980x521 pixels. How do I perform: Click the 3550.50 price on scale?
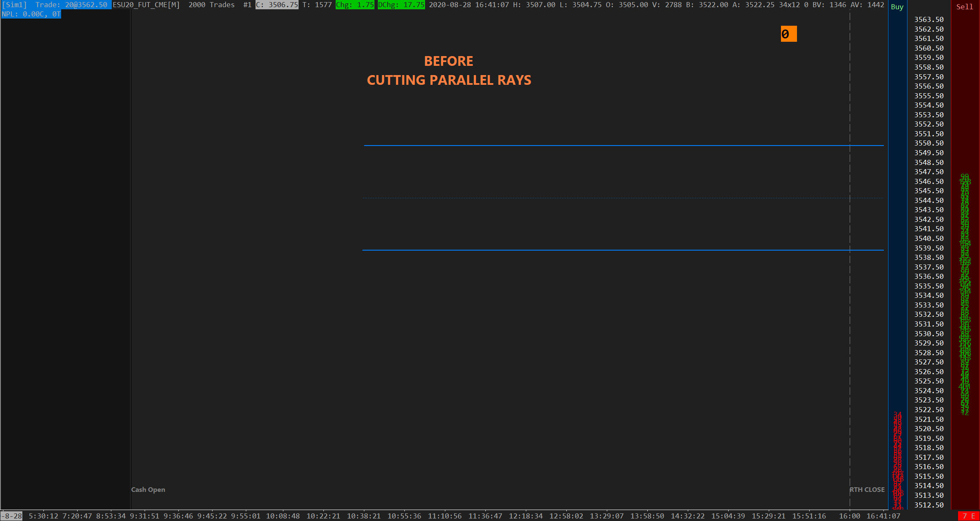[x=929, y=143]
